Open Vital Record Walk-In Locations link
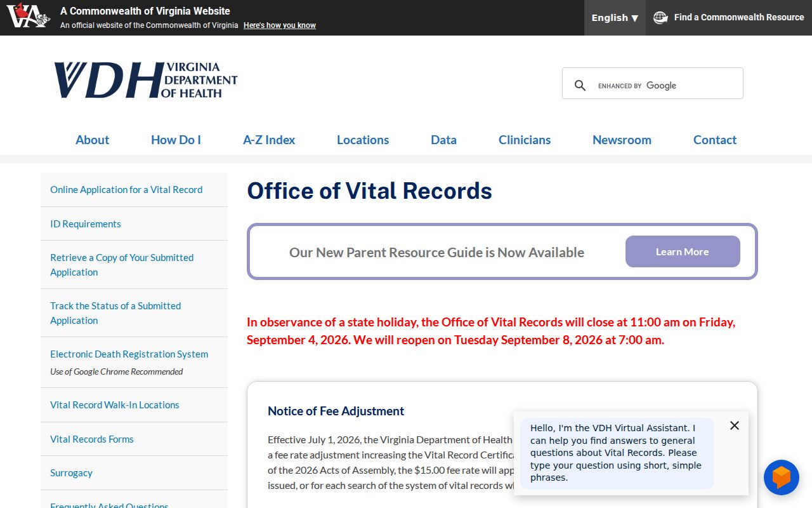812x508 pixels. (x=115, y=405)
